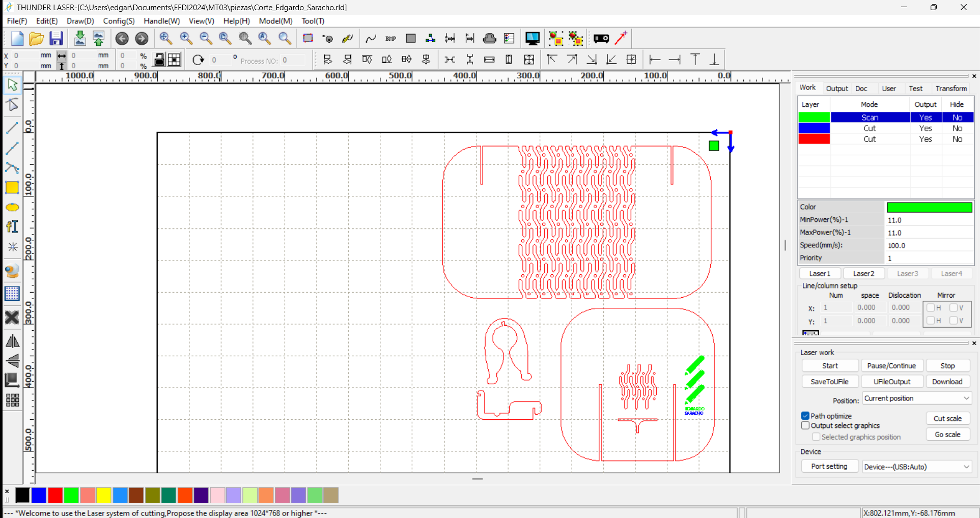Image resolution: width=980 pixels, height=518 pixels.
Task: Toggle Hide value of green Scan layer
Action: pyautogui.click(x=957, y=118)
